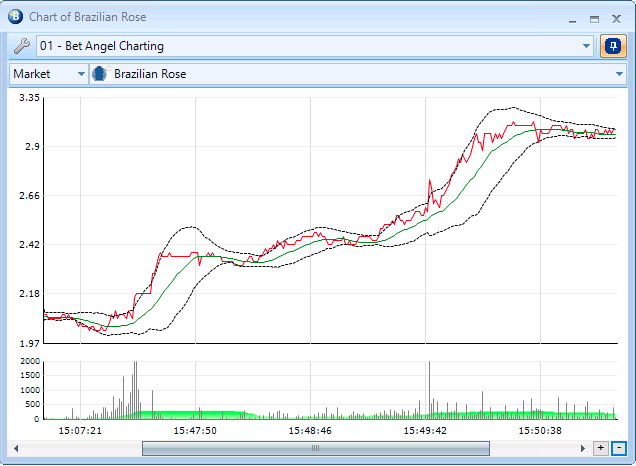Image resolution: width=636 pixels, height=466 pixels.
Task: Click the 2.42 price axis label
Action: point(29,245)
